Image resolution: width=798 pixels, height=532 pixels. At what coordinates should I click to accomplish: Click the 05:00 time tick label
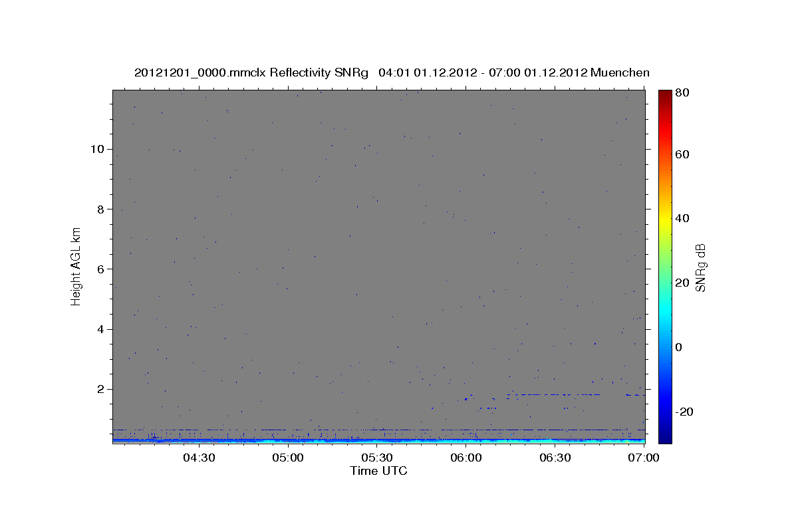pos(288,458)
